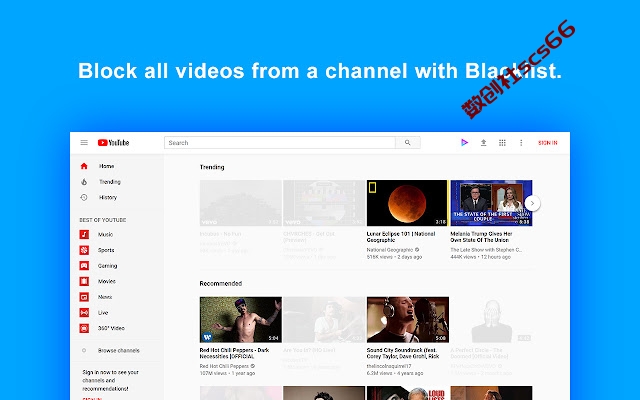Open the Lunar Eclipse 101 thumbnail

click(407, 203)
